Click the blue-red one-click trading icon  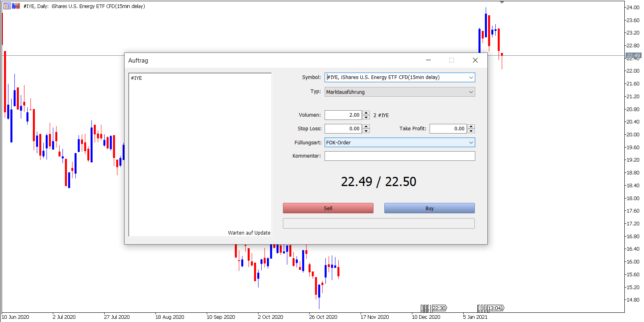point(16,6)
